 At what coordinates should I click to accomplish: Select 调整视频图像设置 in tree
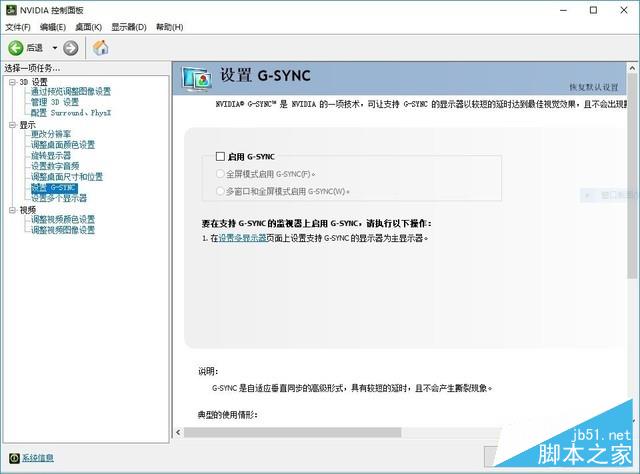point(63,230)
